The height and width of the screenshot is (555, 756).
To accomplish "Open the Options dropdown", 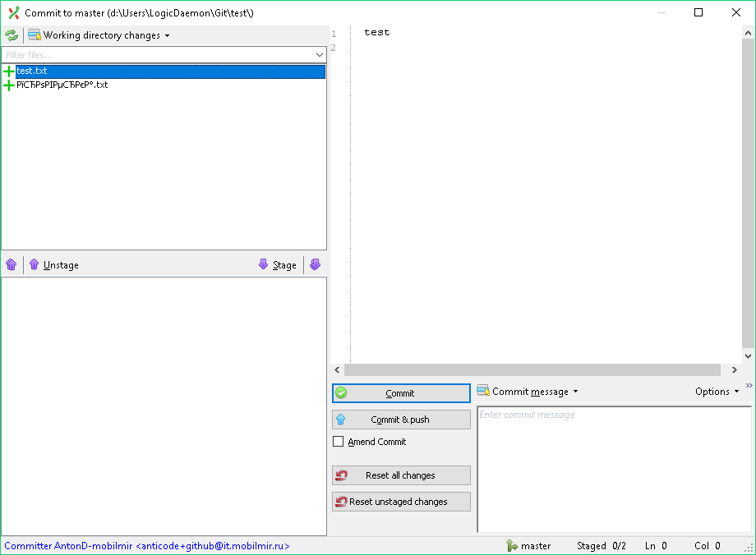I will click(x=715, y=391).
